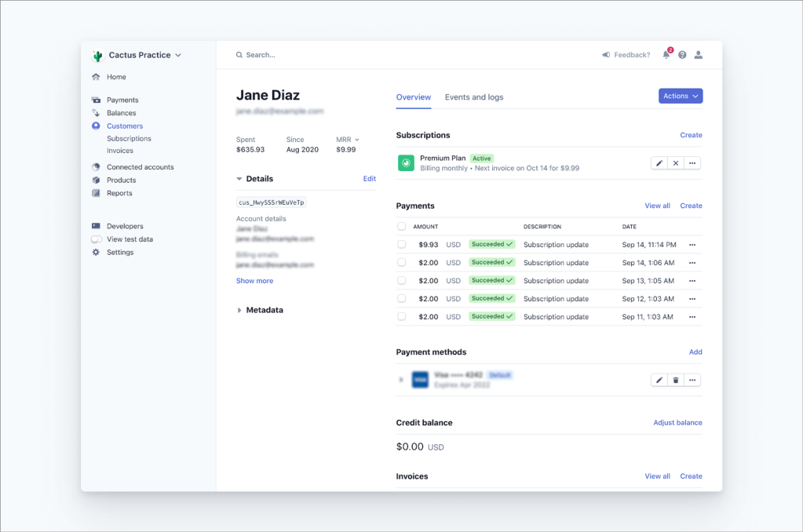
Task: Open the Actions dropdown button
Action: 680,96
